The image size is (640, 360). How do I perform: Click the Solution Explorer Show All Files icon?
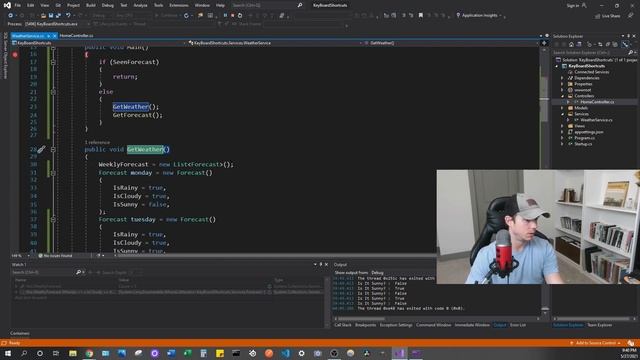[x=615, y=44]
